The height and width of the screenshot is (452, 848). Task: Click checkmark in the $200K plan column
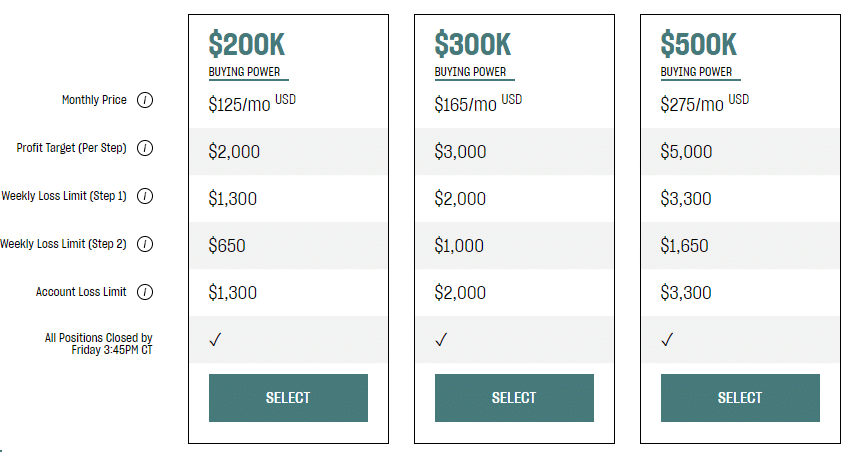(x=215, y=340)
